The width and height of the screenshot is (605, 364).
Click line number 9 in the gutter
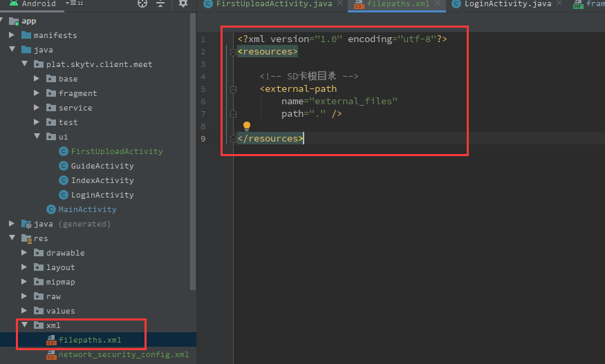click(x=203, y=138)
